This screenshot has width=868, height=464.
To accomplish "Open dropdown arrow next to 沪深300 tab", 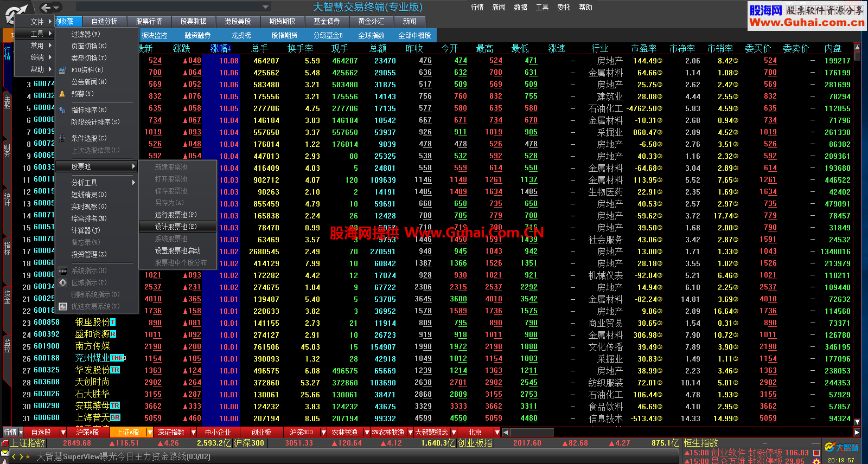I will [x=323, y=432].
